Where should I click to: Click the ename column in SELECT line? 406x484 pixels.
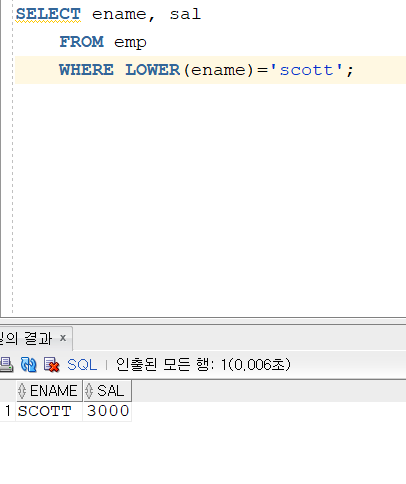(119, 15)
